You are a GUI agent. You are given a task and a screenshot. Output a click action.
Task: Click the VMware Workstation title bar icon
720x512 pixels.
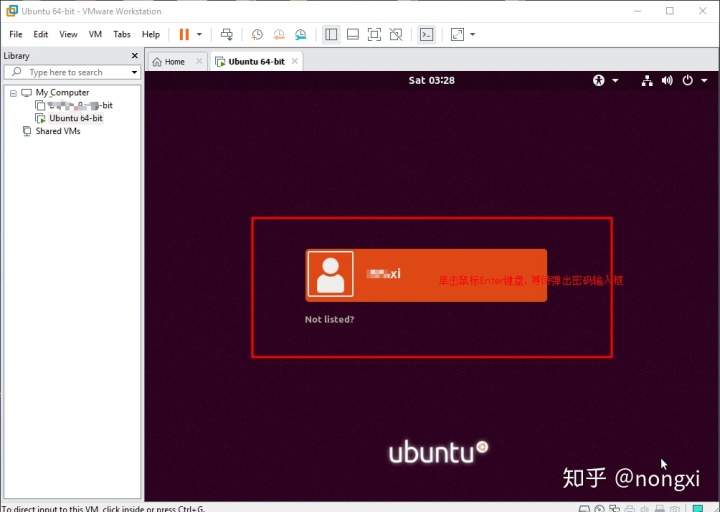[12, 11]
